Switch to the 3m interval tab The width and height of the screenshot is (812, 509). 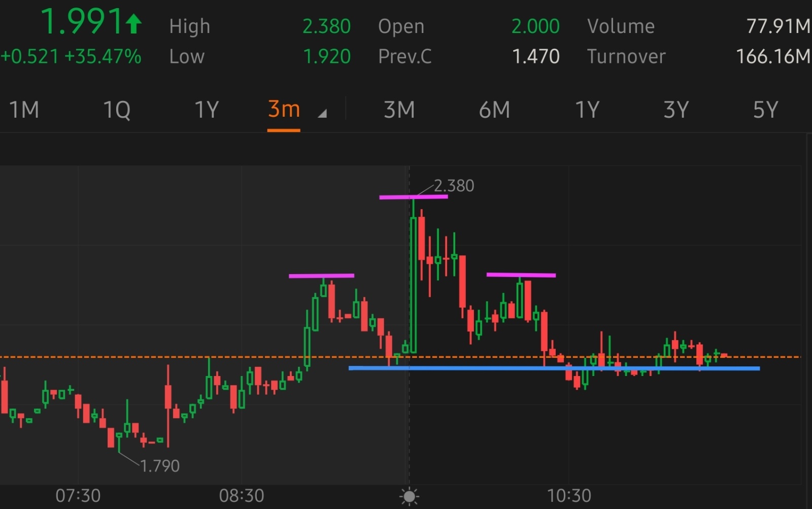284,109
